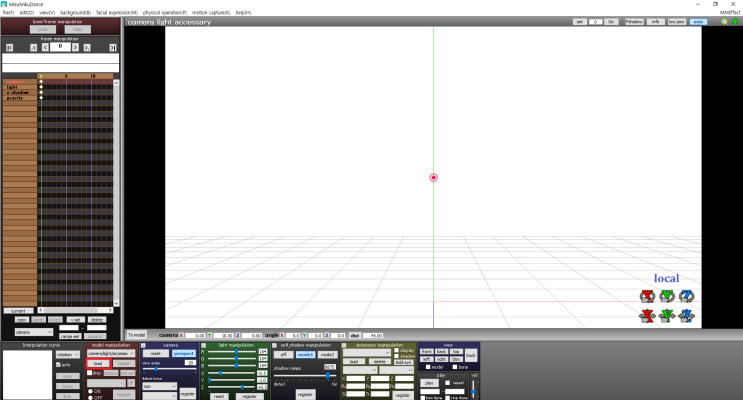
Task: Click the frame number input field
Action: (61, 46)
